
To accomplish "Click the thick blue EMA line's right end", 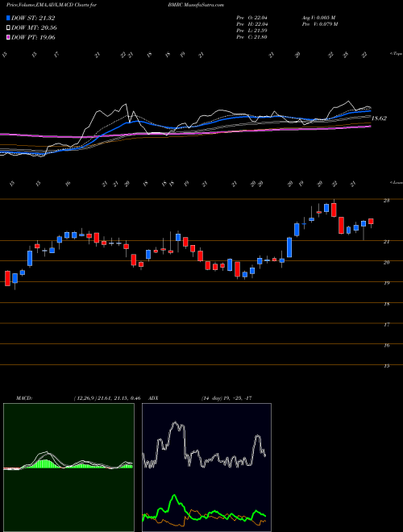I will tap(370, 110).
